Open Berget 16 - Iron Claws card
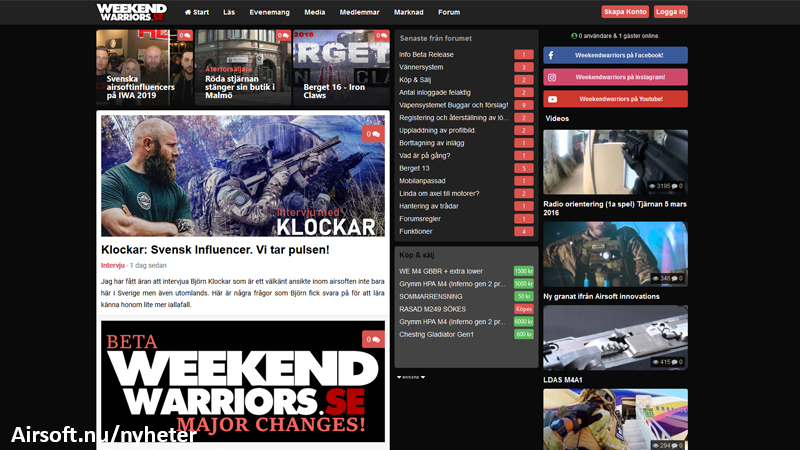Image resolution: width=800 pixels, height=450 pixels. pyautogui.click(x=341, y=67)
